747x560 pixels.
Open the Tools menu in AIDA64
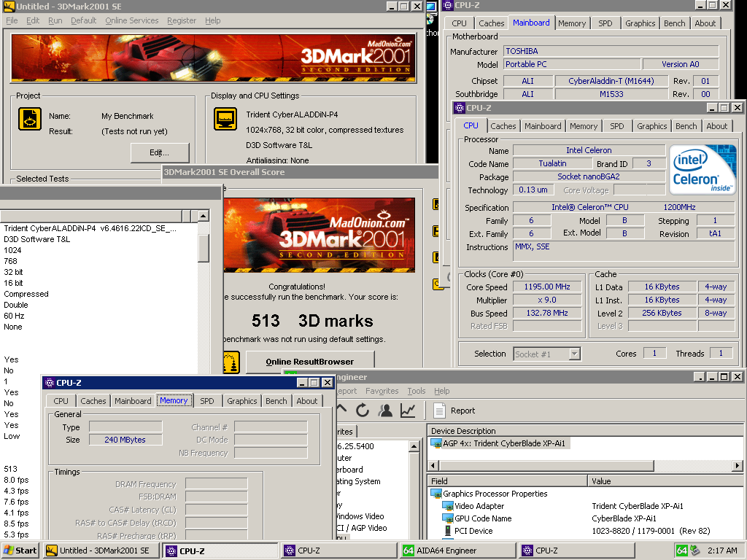point(417,391)
